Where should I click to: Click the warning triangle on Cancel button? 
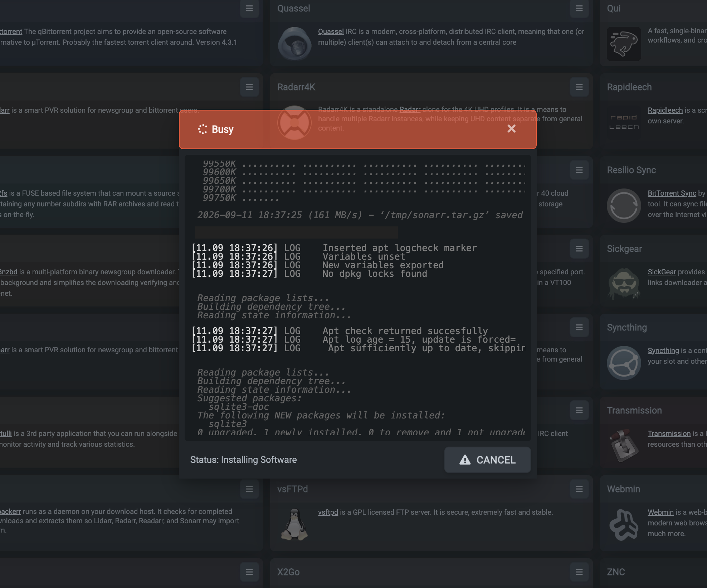[x=465, y=460]
